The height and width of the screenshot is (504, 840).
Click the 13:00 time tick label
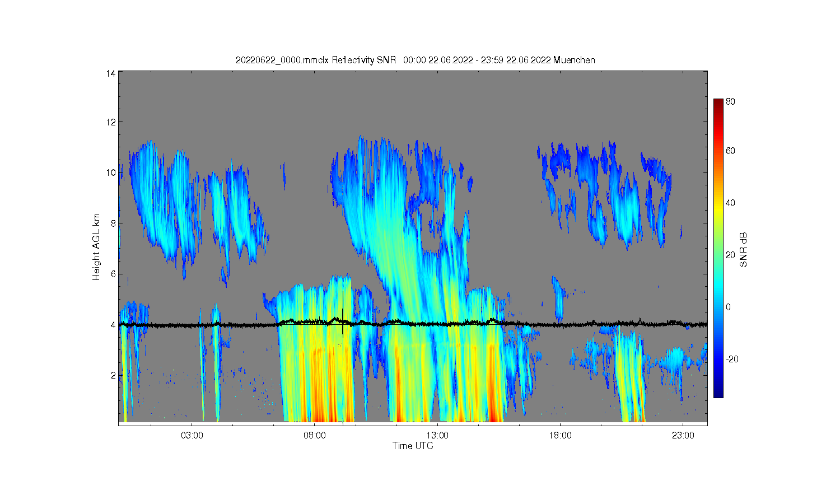pos(437,436)
